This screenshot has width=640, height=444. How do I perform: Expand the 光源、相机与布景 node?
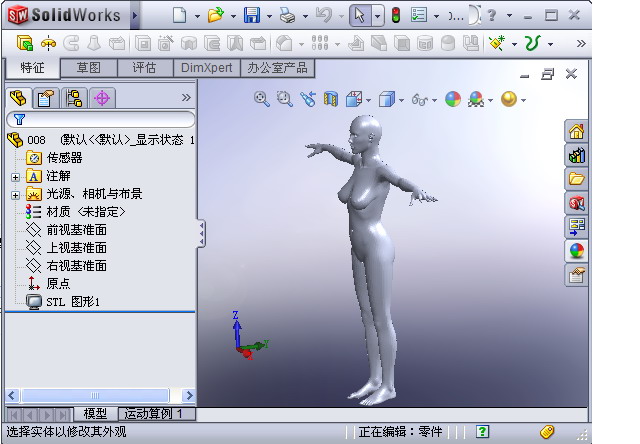coord(16,195)
